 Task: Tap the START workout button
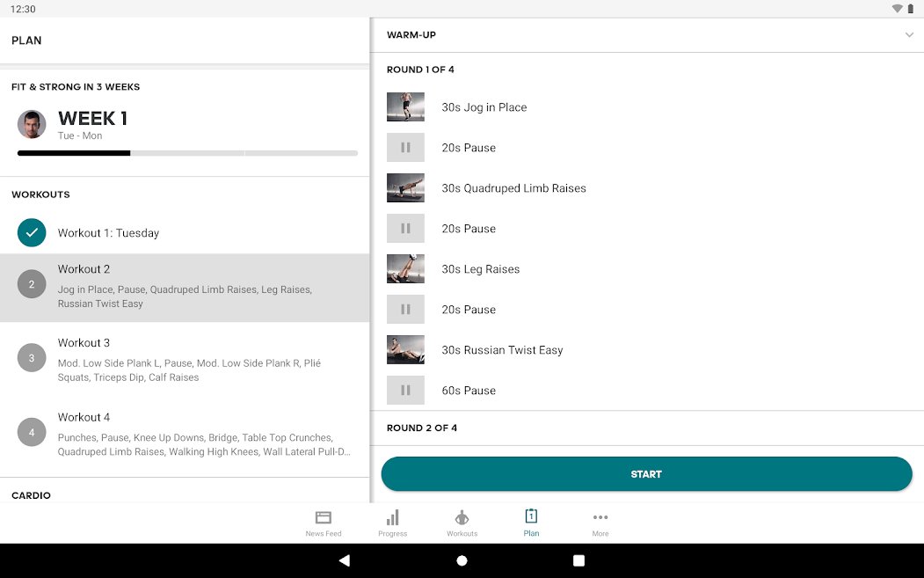tap(646, 473)
